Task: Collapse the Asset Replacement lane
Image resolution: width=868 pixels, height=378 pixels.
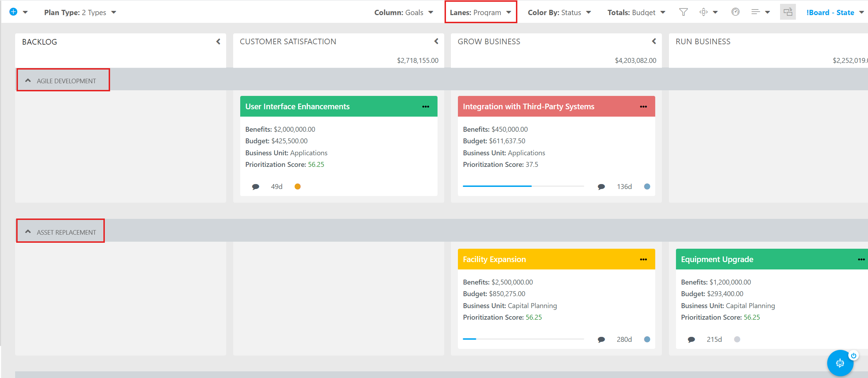Action: [28, 232]
